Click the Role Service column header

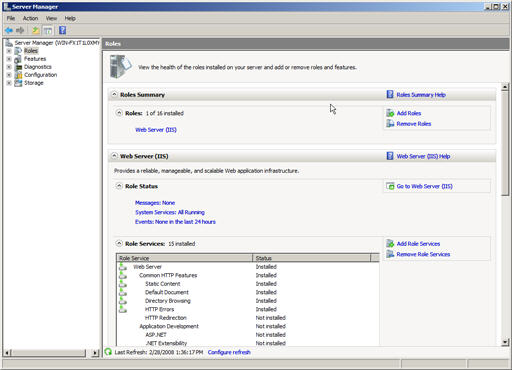pyautogui.click(x=185, y=258)
